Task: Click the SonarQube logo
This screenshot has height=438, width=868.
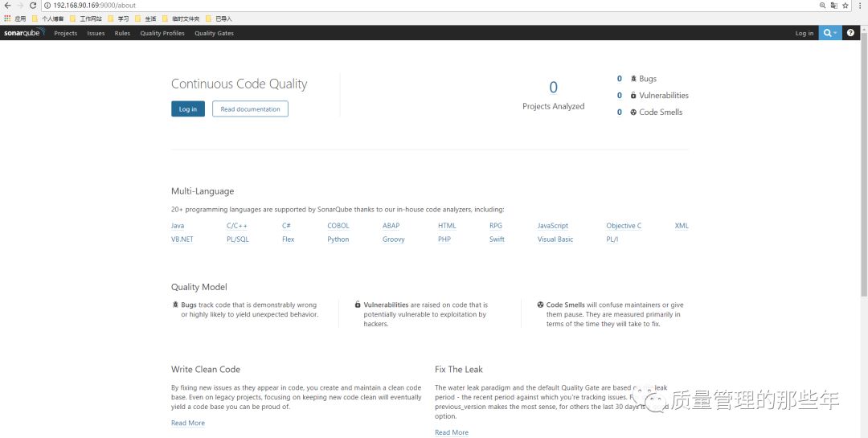Action: [x=24, y=33]
